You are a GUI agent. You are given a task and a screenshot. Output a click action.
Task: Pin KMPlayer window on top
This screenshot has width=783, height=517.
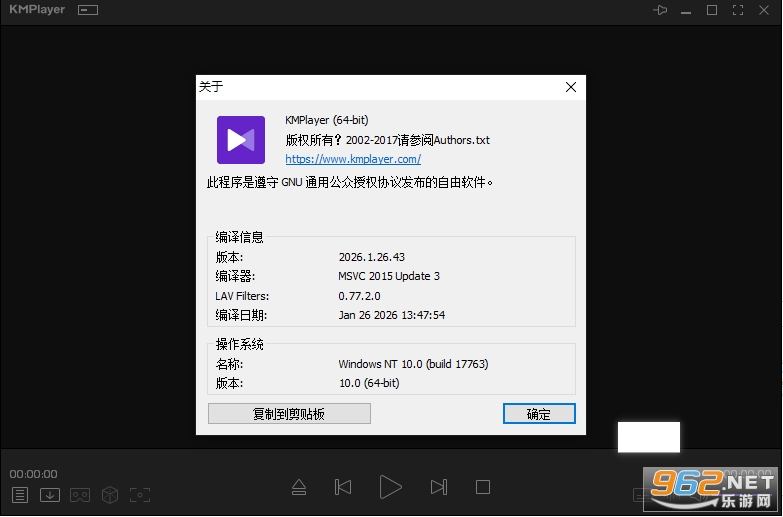click(660, 10)
